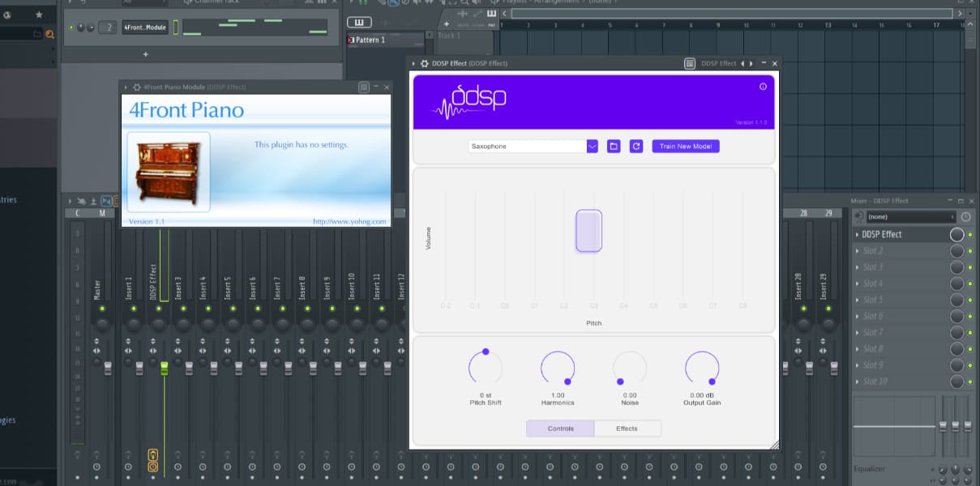This screenshot has width=980, height=486.
Task: Click the Master track clock icon at the bottom
Action: tap(97, 467)
